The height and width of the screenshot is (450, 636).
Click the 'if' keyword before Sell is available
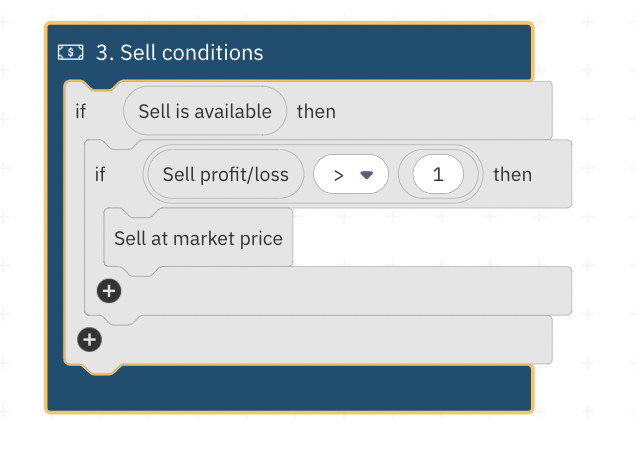point(81,111)
